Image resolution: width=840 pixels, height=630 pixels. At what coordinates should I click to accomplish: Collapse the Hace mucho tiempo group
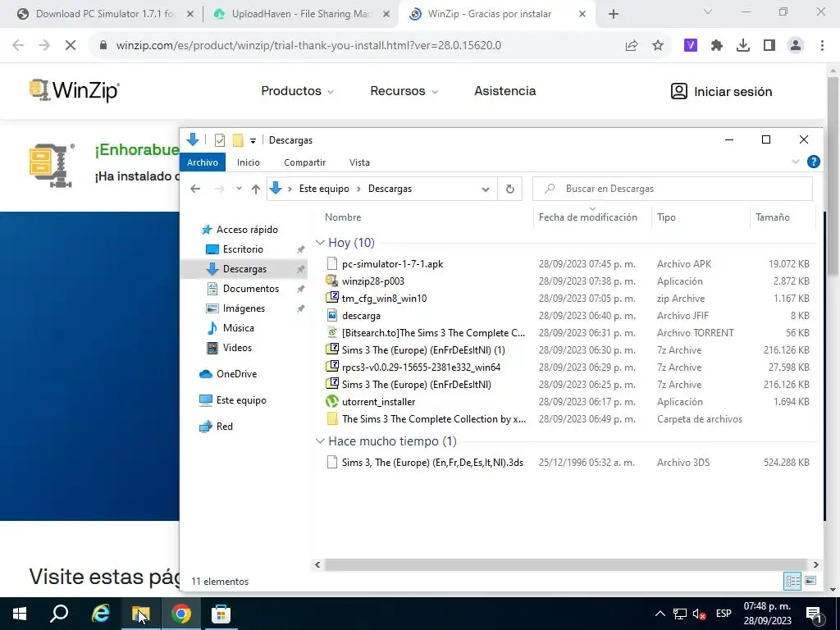pos(320,441)
